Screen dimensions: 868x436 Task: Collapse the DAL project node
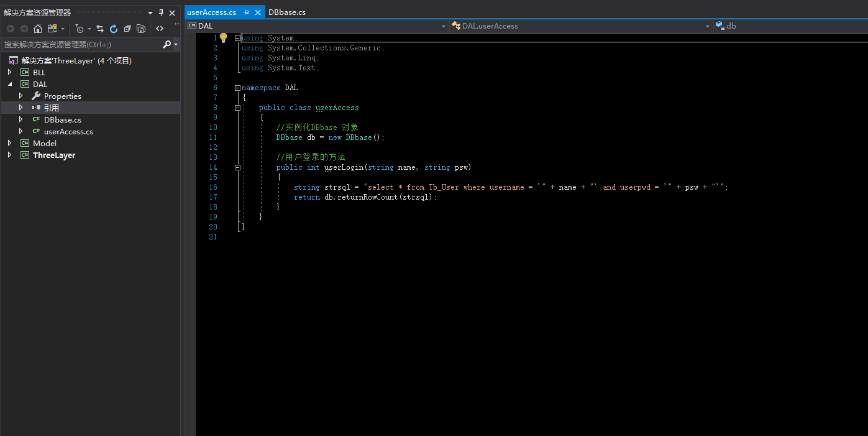[9, 85]
